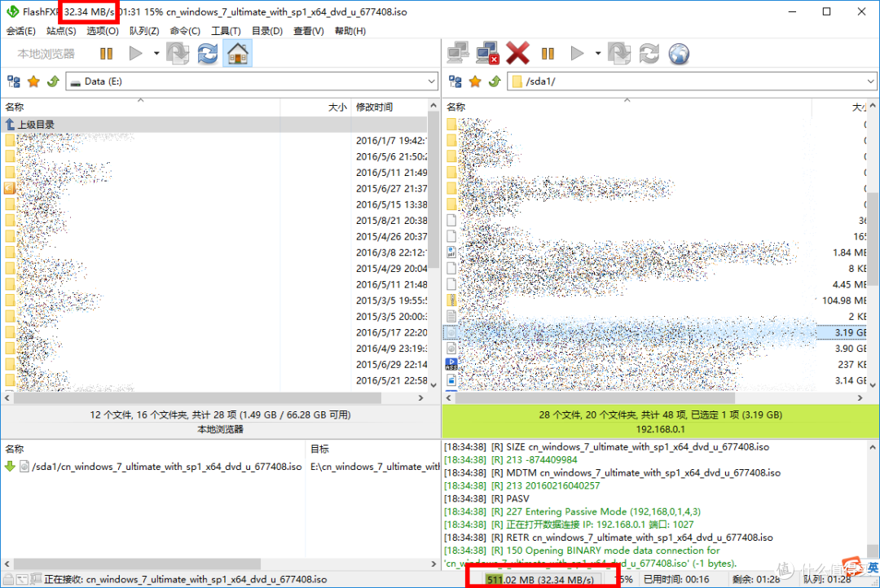880x588 pixels.
Task: Click the remote pane play button
Action: tap(577, 54)
